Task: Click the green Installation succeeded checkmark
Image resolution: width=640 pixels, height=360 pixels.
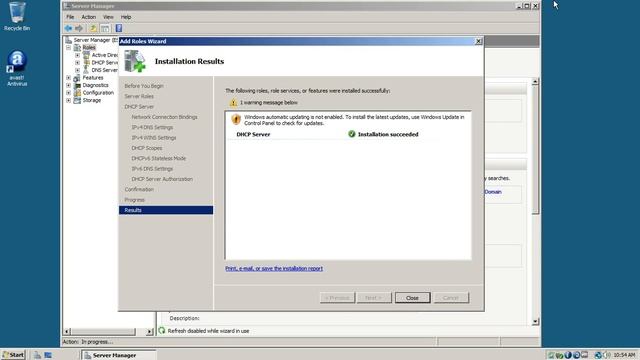Action: [351, 134]
